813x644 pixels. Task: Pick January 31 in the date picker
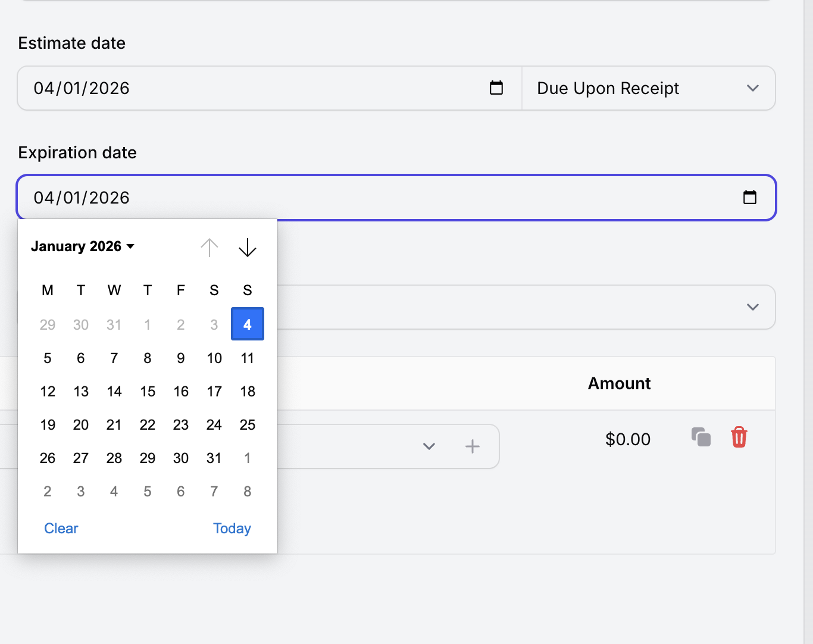pos(214,458)
